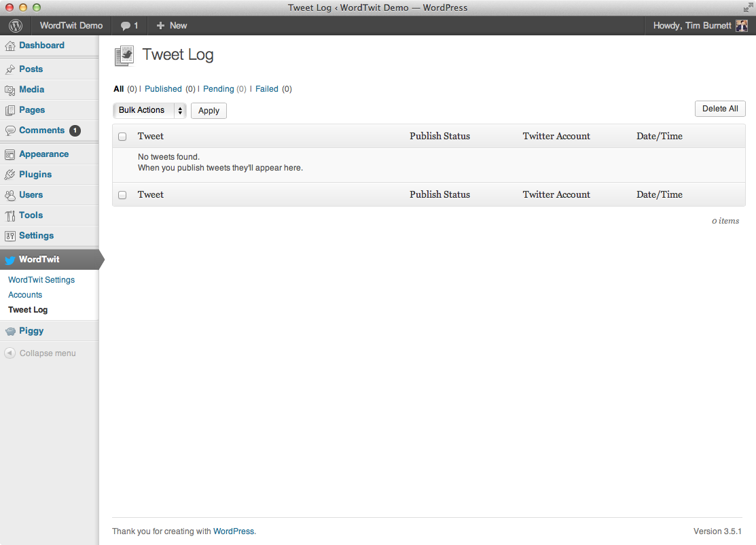Screen dimensions: 756x545
Task: Click the Date/Time footer column label
Action: point(660,194)
